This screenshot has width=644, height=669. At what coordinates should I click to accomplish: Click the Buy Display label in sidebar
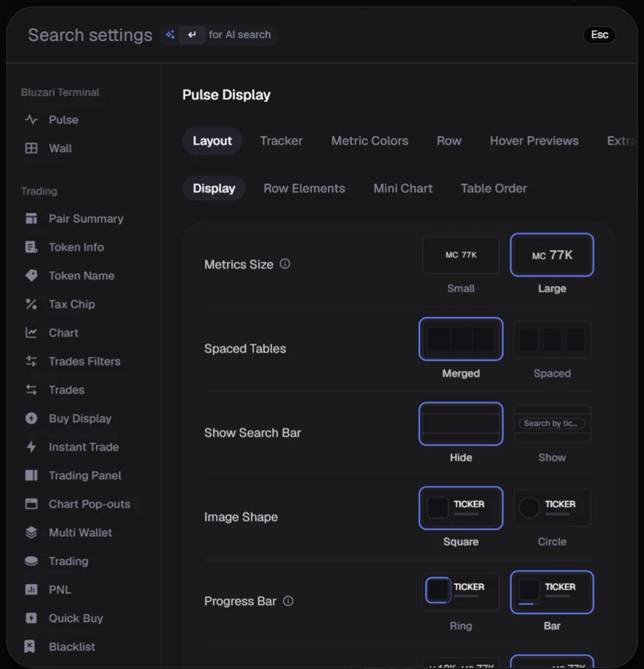coord(80,418)
